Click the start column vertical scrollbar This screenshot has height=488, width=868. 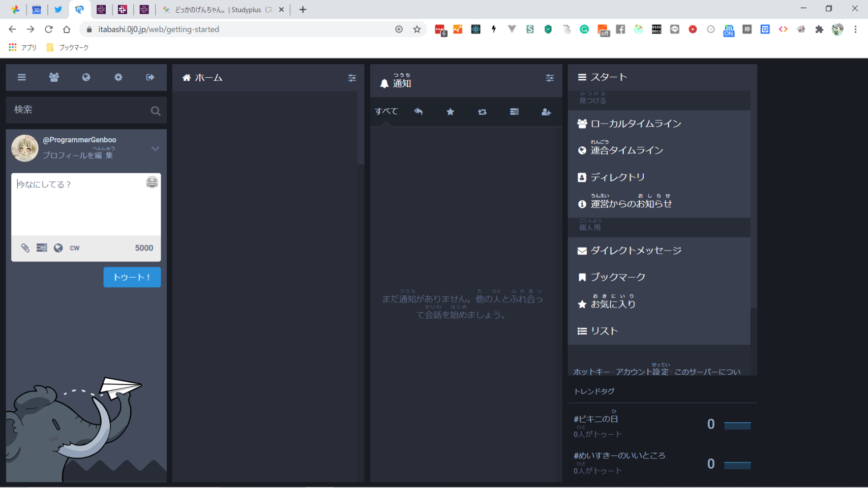coord(754,203)
